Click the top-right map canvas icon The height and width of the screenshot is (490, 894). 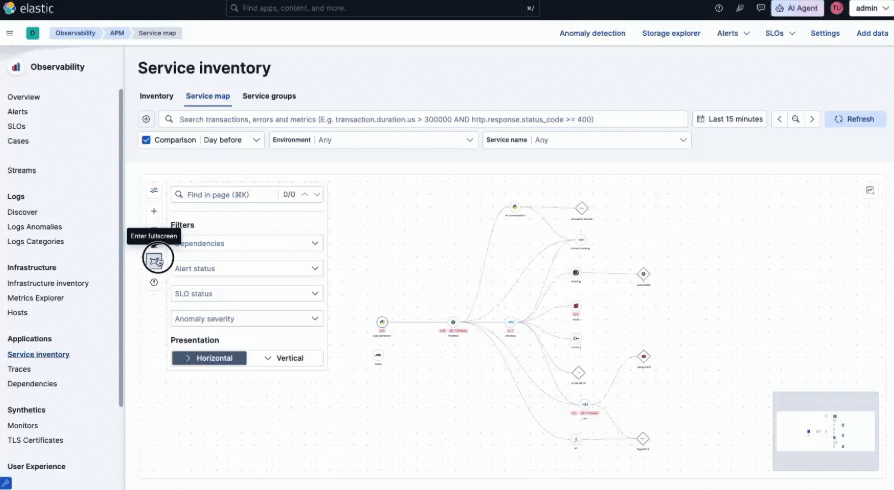pyautogui.click(x=870, y=190)
